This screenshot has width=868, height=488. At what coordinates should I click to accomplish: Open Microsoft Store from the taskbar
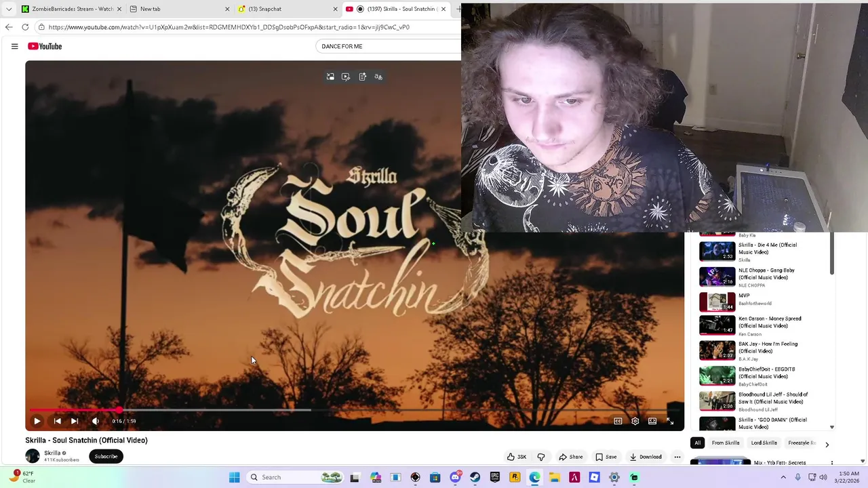(x=435, y=477)
